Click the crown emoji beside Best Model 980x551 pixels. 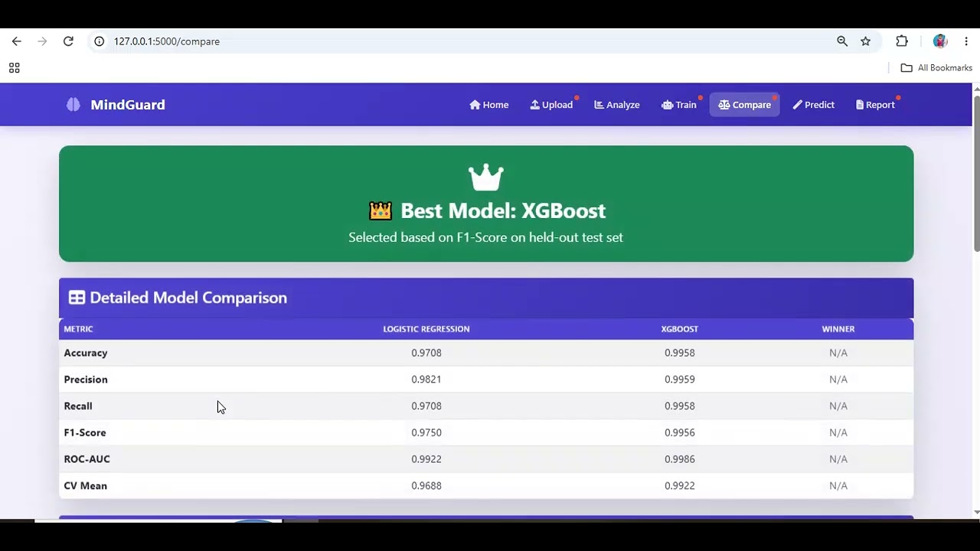[x=381, y=210]
